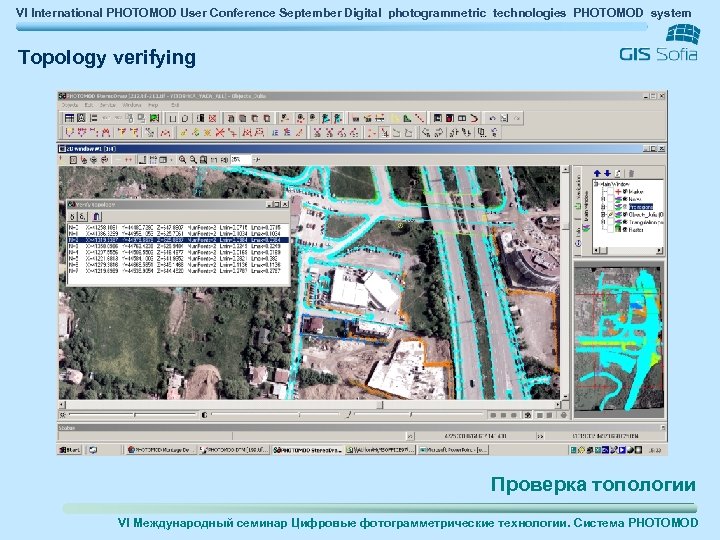Open dropdown arrow beside window layout icon
Image resolution: width=720 pixels, height=540 pixels.
tap(171, 160)
